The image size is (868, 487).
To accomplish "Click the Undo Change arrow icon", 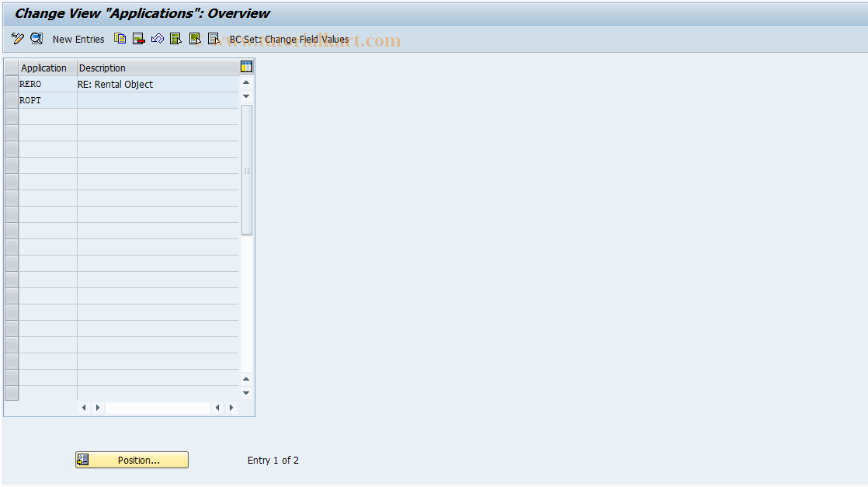I will [x=157, y=39].
